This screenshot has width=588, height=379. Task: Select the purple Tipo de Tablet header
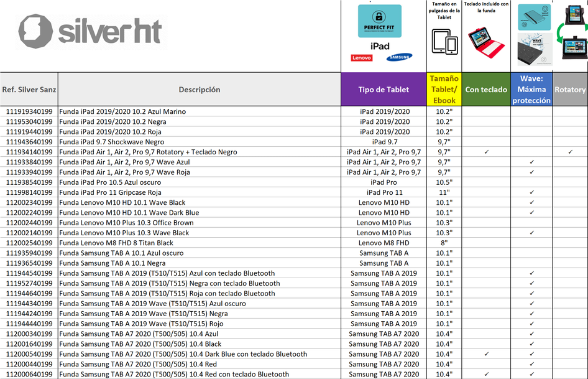pos(384,90)
